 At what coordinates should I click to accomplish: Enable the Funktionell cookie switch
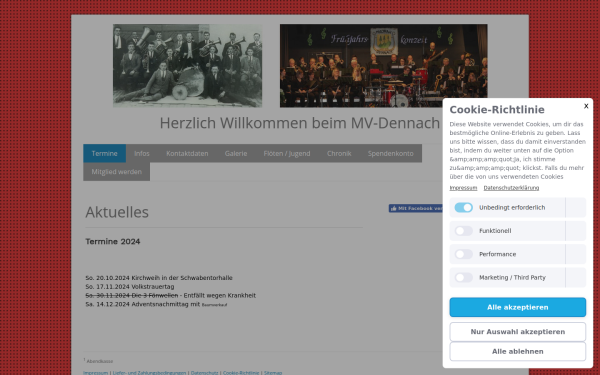[463, 231]
